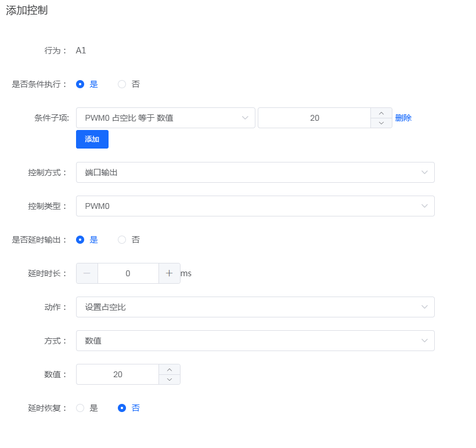Click the 数值 input field showing 20
476x448 pixels.
116,374
